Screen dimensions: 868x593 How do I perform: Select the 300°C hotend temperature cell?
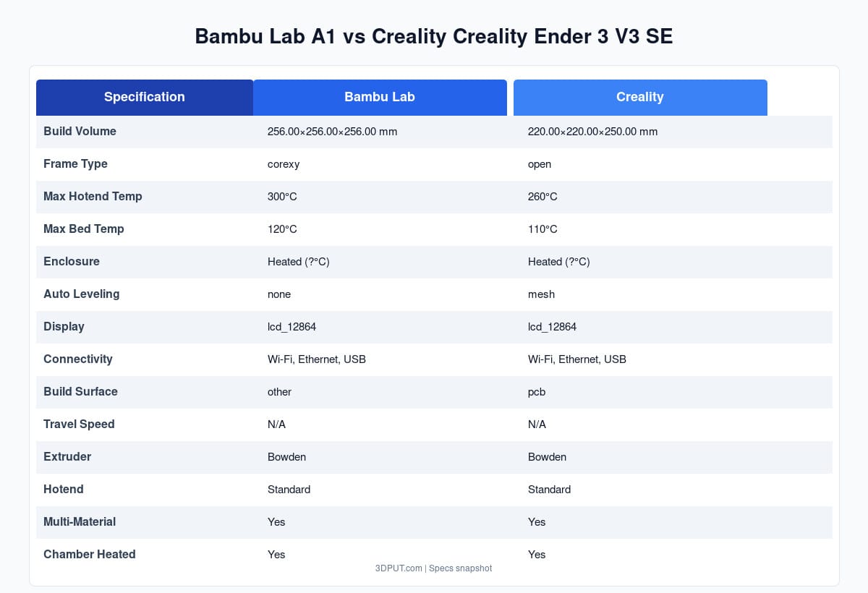click(x=282, y=197)
